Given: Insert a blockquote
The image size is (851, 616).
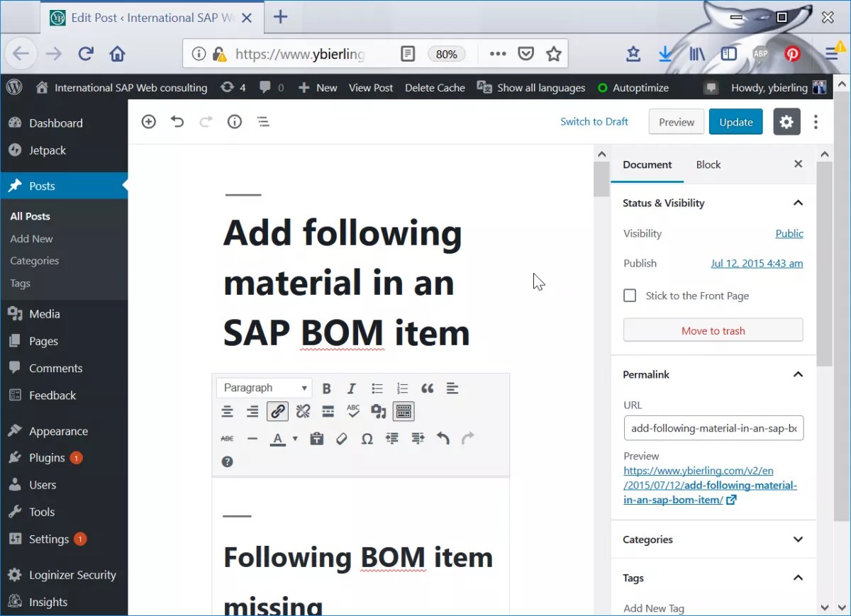Looking at the screenshot, I should 427,388.
